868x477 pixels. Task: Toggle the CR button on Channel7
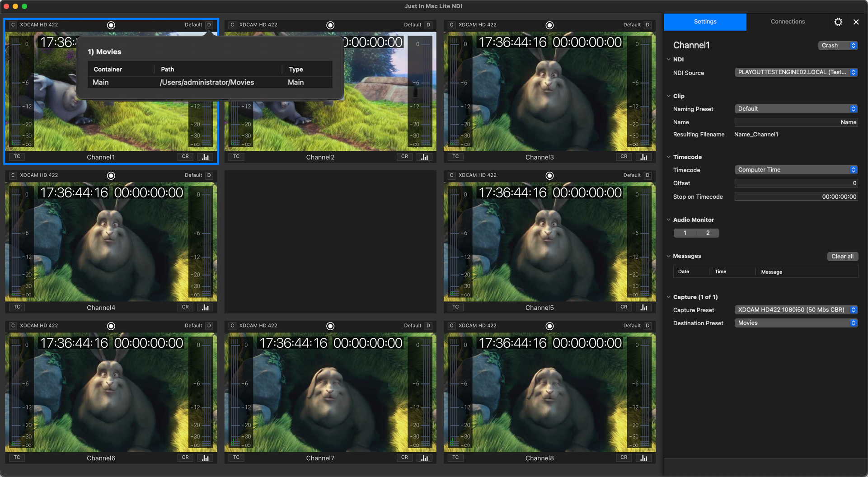(404, 457)
